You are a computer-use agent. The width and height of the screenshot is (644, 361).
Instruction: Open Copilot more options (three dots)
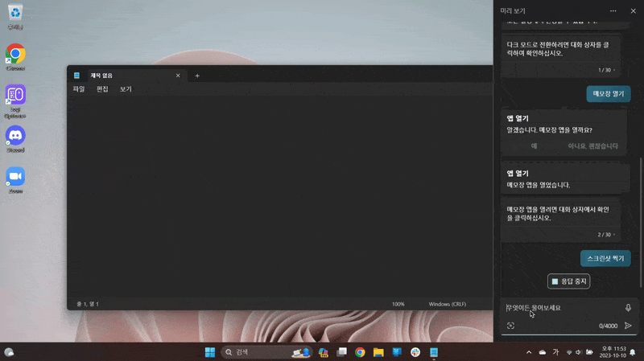(613, 11)
